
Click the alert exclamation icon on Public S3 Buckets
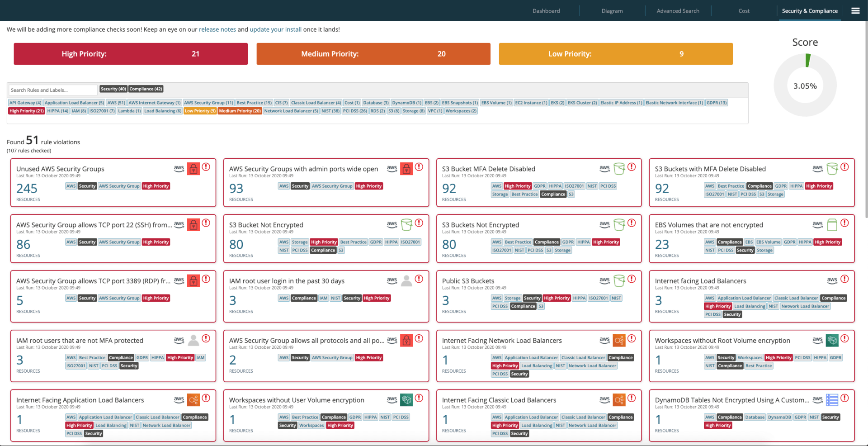tap(632, 279)
